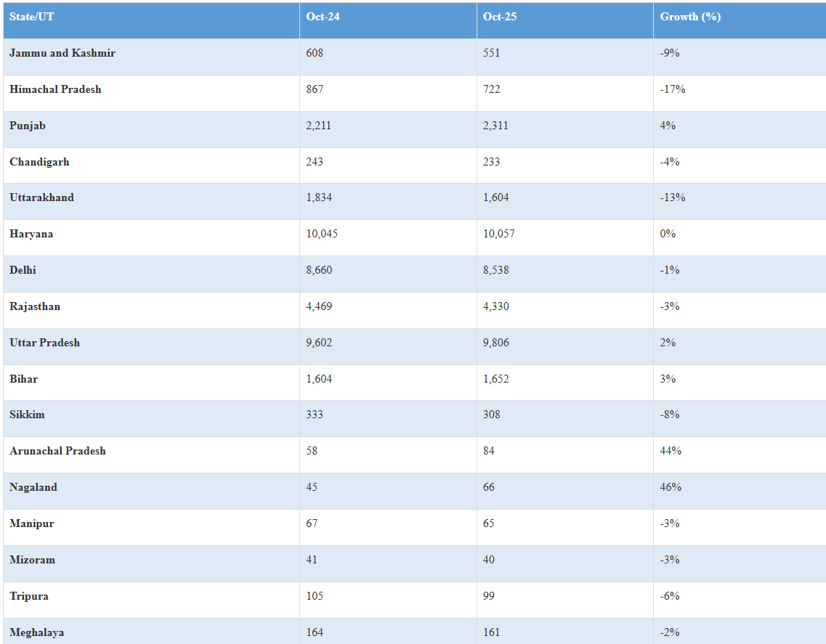
Task: Click the Chandigarh state name cell
Action: (x=39, y=162)
